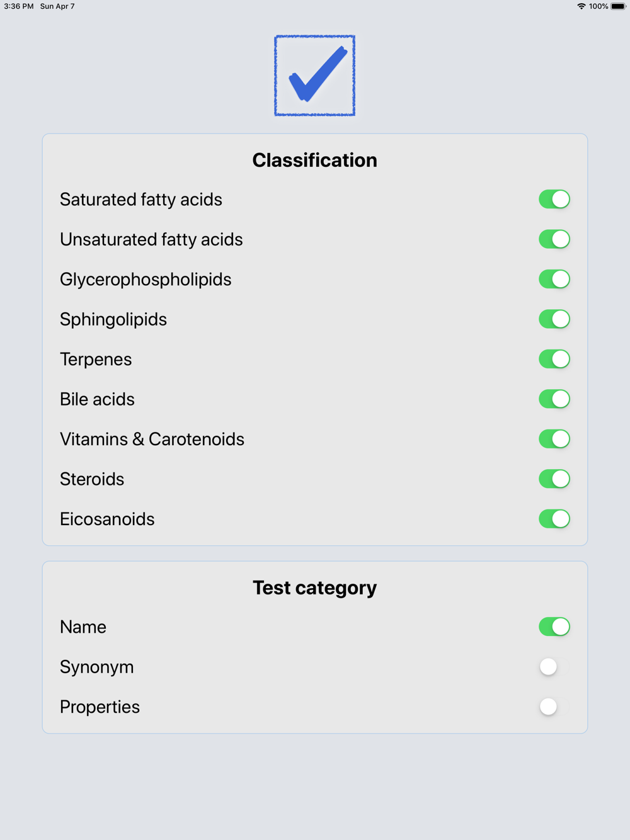This screenshot has height=840, width=630.
Task: Turn off Name test category
Action: tap(554, 627)
